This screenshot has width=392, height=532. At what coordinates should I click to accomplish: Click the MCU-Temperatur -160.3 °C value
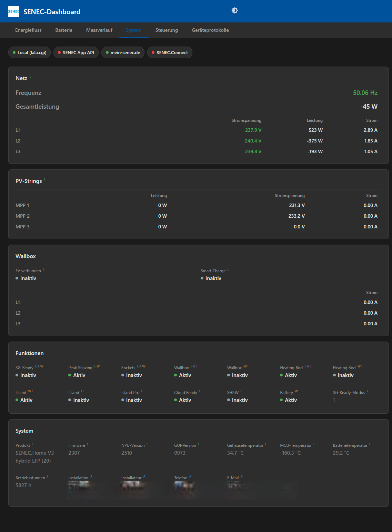click(x=290, y=453)
